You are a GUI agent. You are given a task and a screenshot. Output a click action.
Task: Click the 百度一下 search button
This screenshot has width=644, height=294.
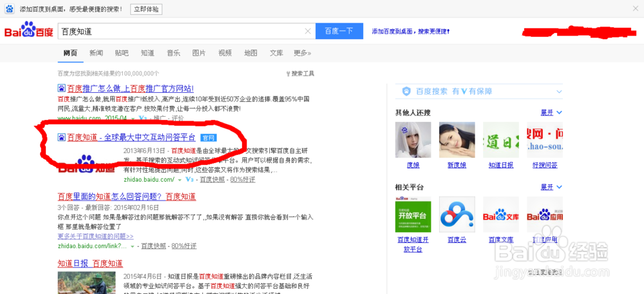point(339,31)
